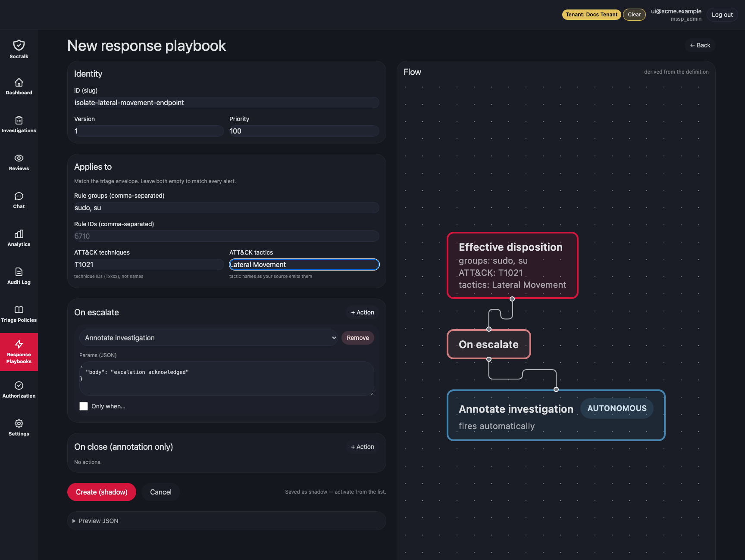
Task: Open Investigations clipboard icon
Action: point(19,120)
